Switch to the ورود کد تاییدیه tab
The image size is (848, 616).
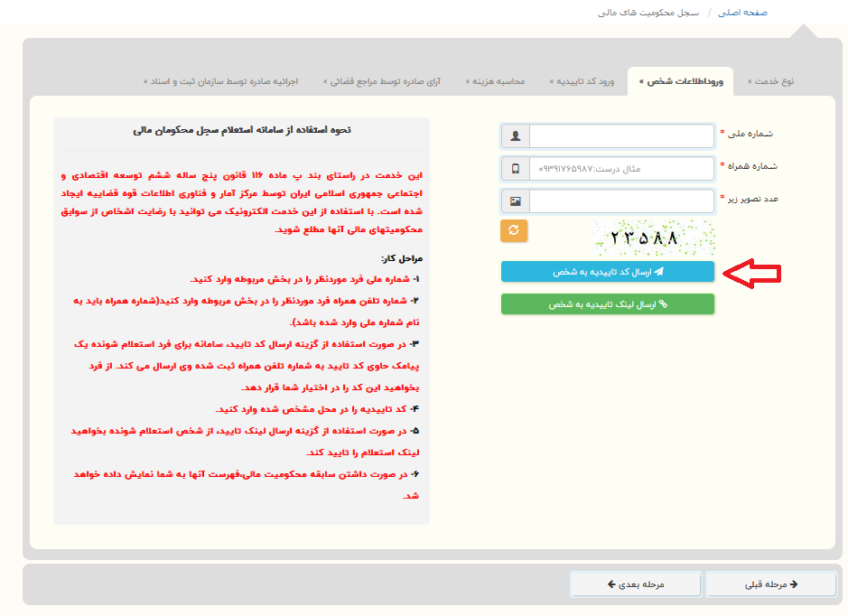coord(582,81)
